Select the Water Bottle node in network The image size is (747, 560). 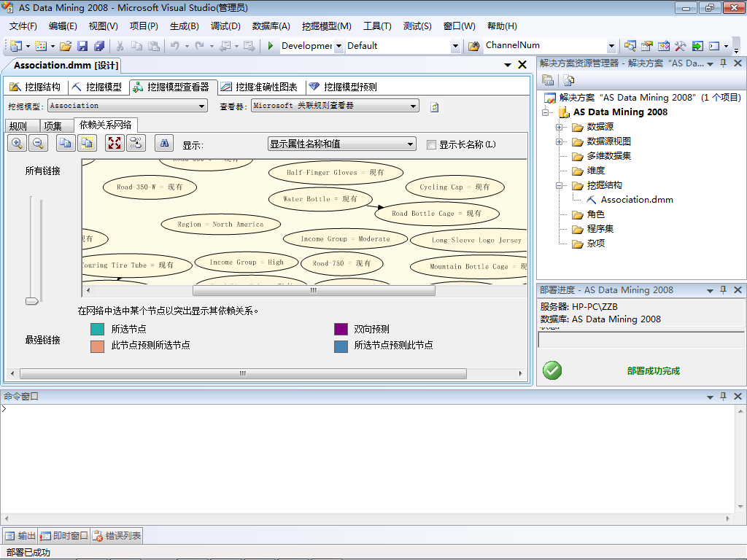(320, 199)
